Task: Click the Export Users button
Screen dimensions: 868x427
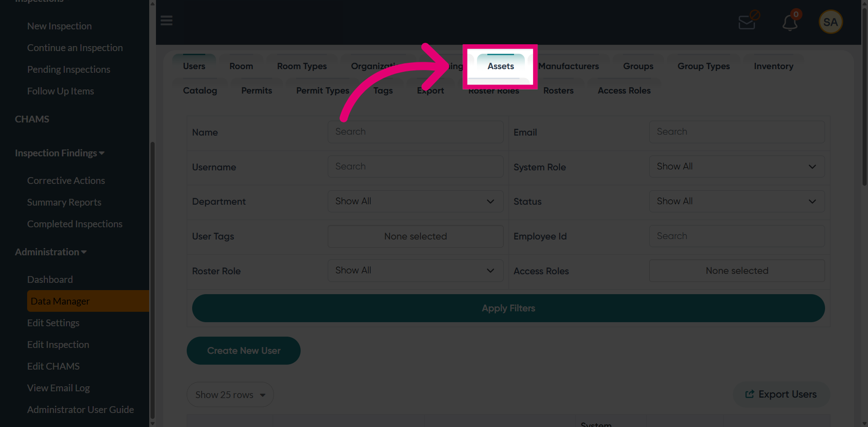Action: click(x=781, y=394)
